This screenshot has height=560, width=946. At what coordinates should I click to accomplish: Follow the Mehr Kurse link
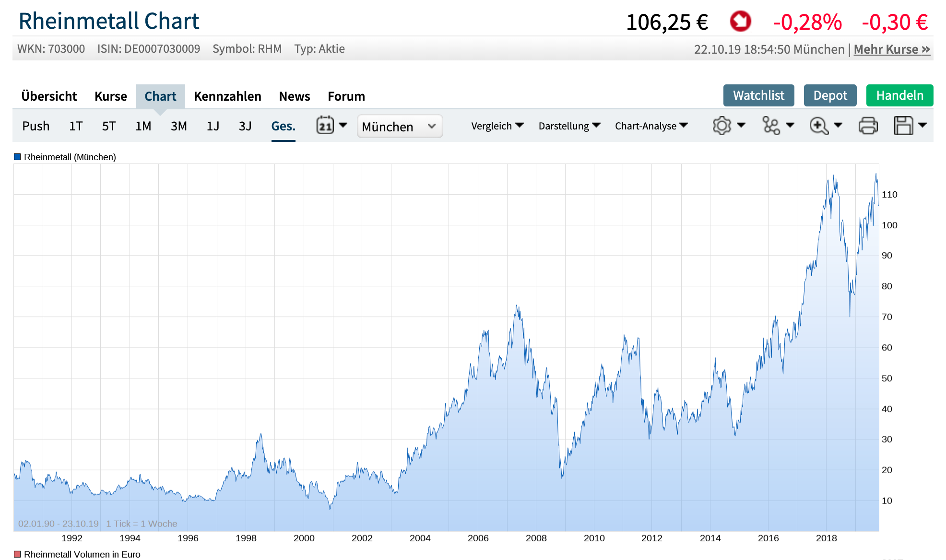point(892,49)
